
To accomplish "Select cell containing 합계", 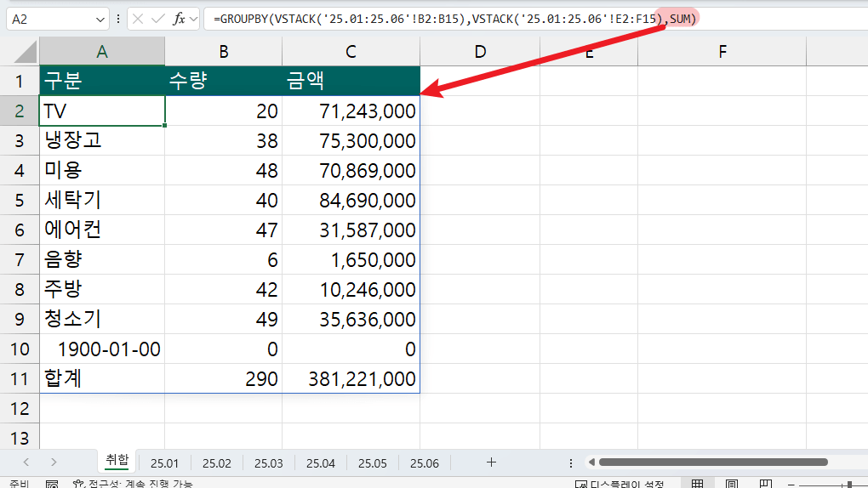I will click(x=102, y=378).
